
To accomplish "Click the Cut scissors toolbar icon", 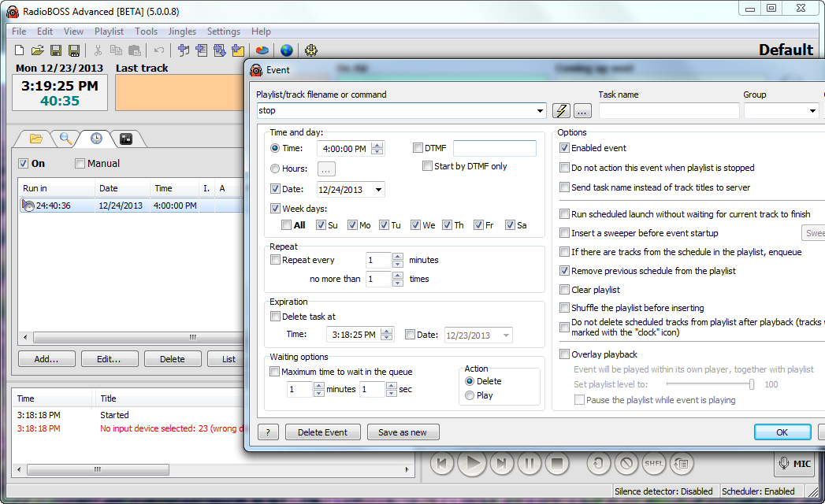I will click(98, 50).
